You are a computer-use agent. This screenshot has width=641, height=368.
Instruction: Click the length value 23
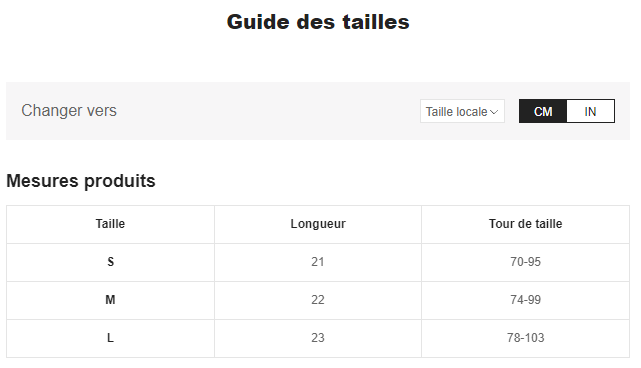tap(318, 338)
